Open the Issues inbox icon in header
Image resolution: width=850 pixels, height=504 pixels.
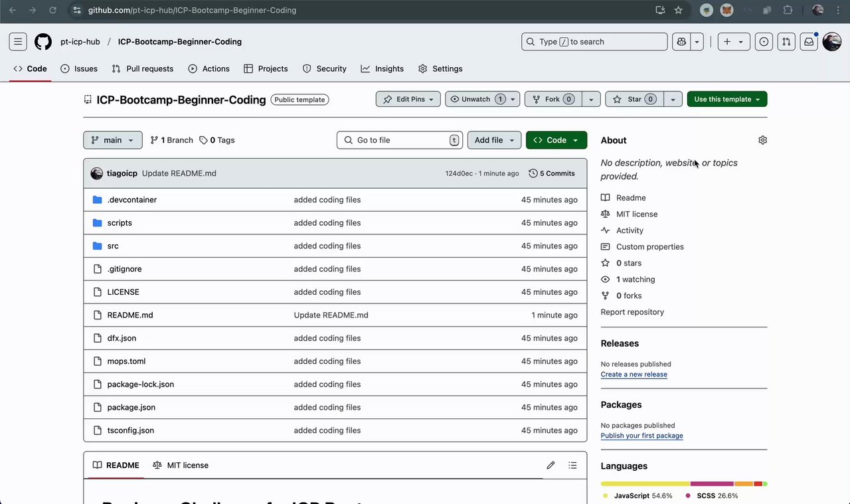click(764, 42)
